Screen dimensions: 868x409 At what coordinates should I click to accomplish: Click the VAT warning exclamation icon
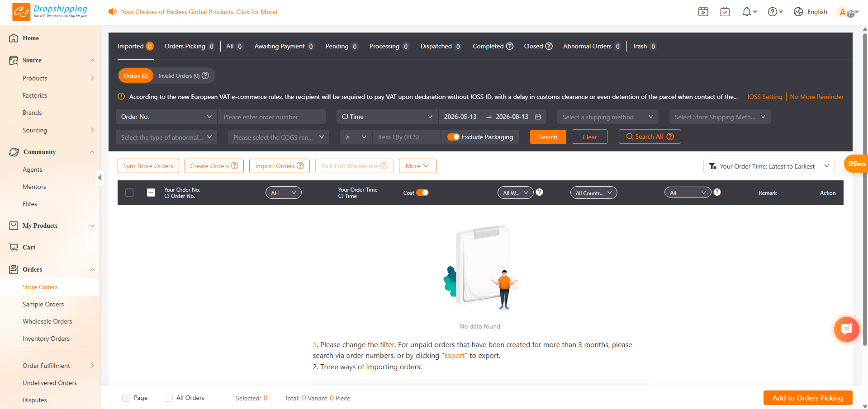point(121,96)
